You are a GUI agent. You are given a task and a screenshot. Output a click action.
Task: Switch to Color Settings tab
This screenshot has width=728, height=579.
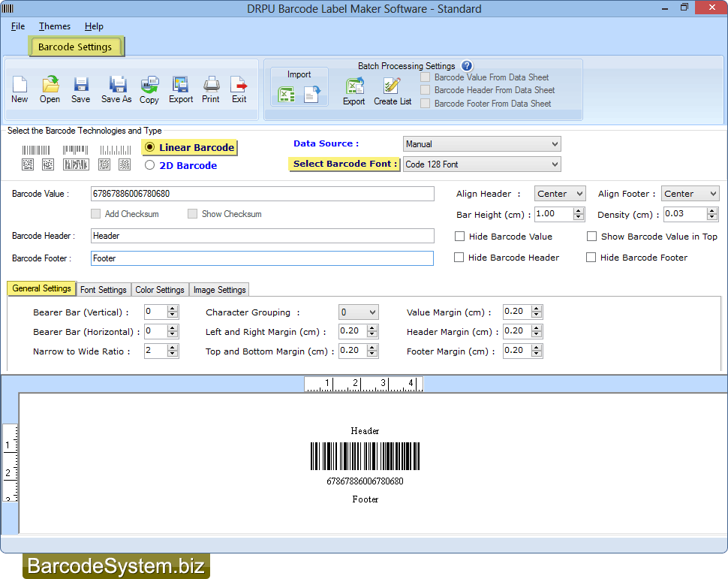click(x=160, y=290)
